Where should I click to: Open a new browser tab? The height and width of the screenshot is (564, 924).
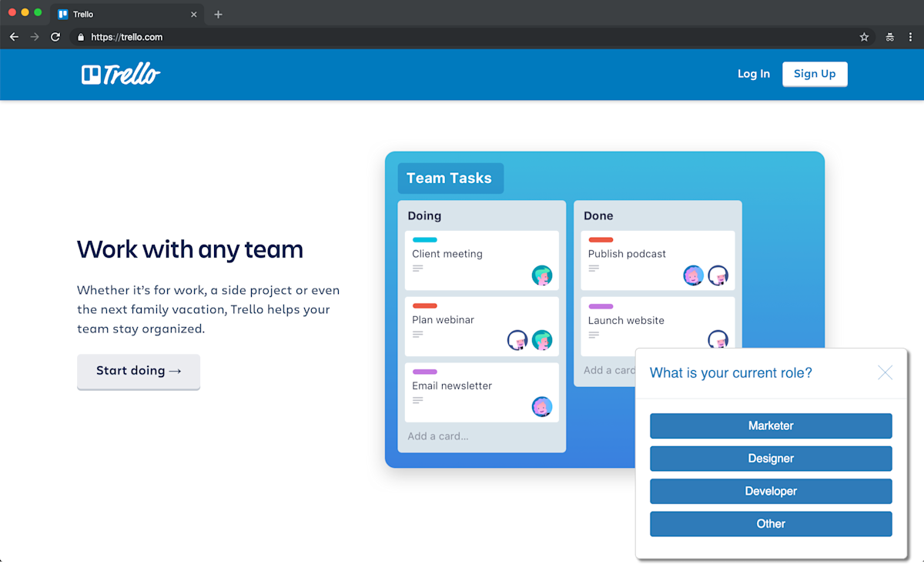[x=217, y=13]
